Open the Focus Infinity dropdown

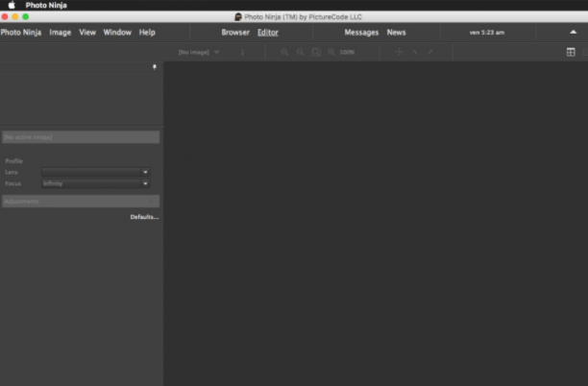96,183
